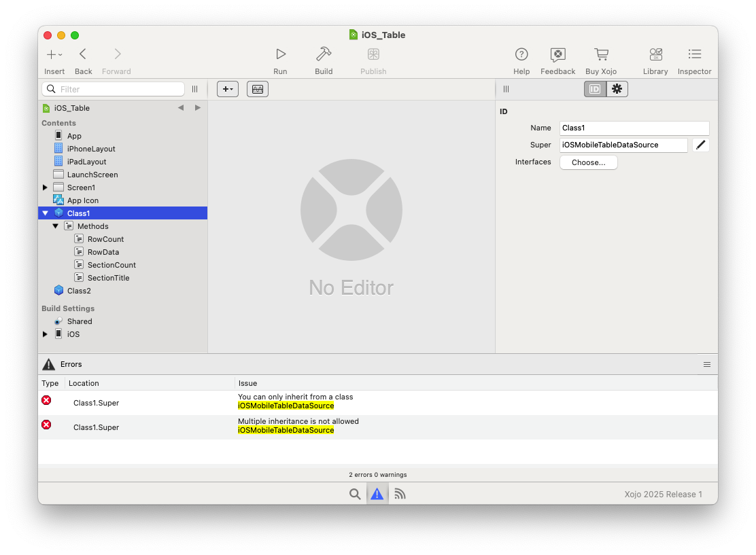Open the SectionCount method
The height and width of the screenshot is (555, 756).
(112, 265)
